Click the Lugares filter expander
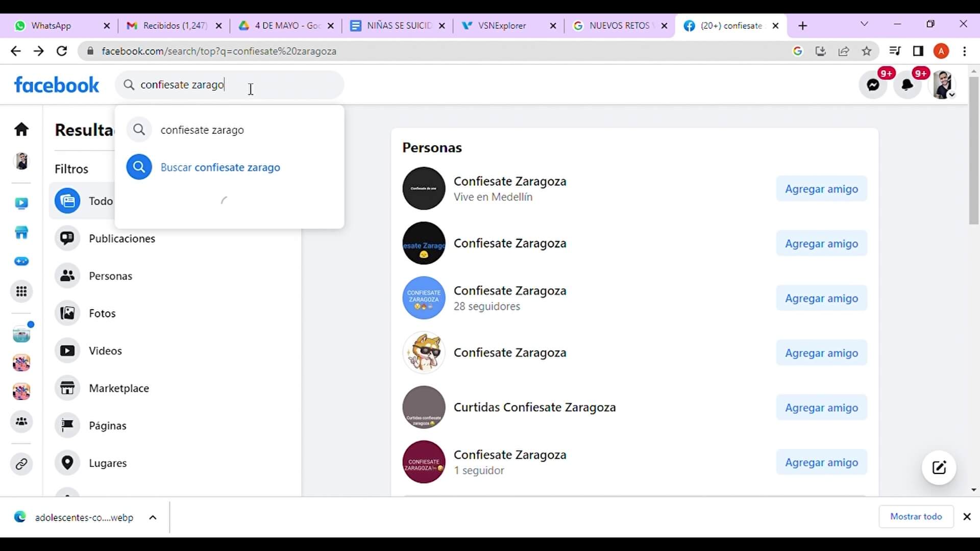Image resolution: width=980 pixels, height=551 pixels. (x=108, y=463)
